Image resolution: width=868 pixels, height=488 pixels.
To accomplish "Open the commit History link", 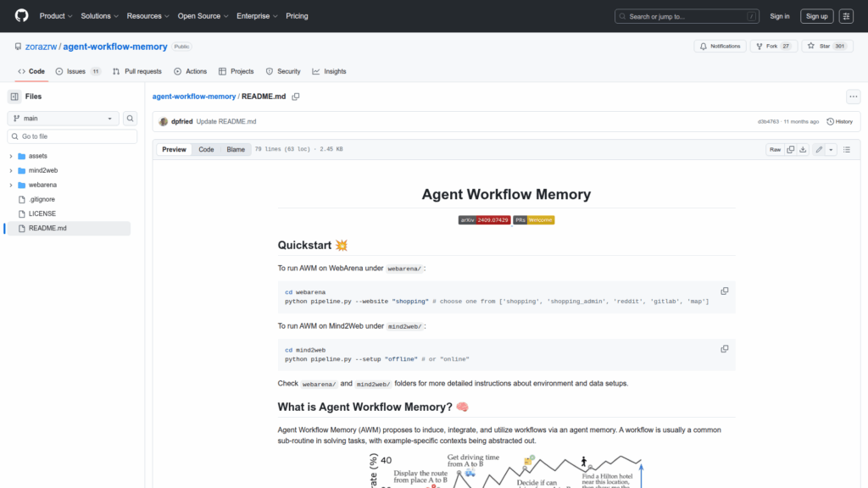I will (x=839, y=122).
